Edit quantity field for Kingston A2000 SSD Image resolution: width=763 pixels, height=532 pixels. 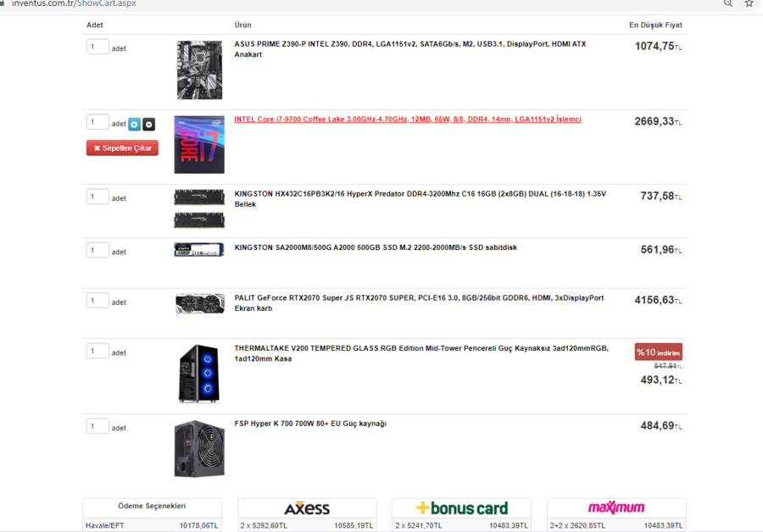point(97,250)
